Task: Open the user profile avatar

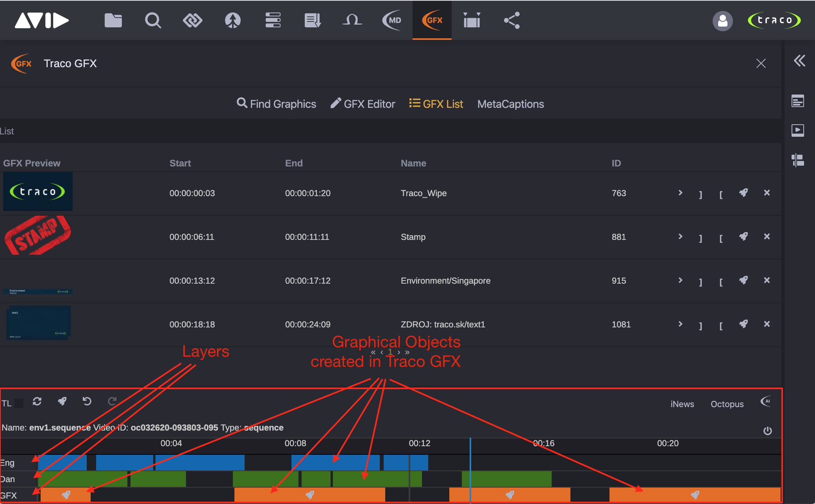Action: [x=723, y=21]
